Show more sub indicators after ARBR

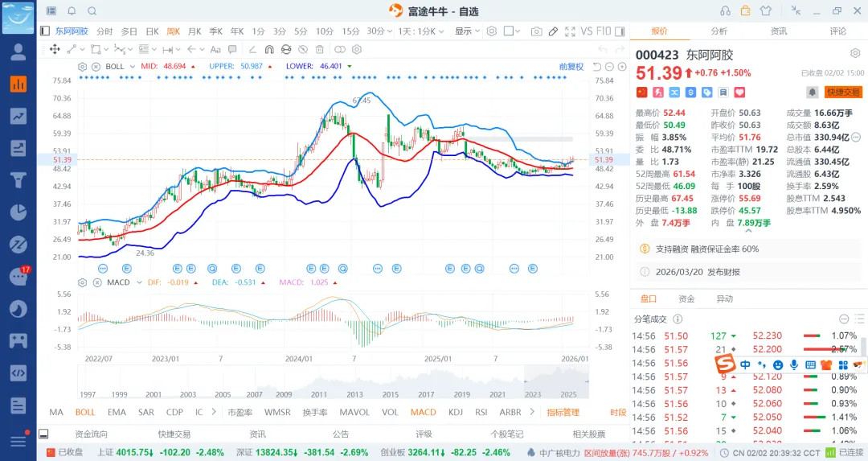pyautogui.click(x=532, y=412)
